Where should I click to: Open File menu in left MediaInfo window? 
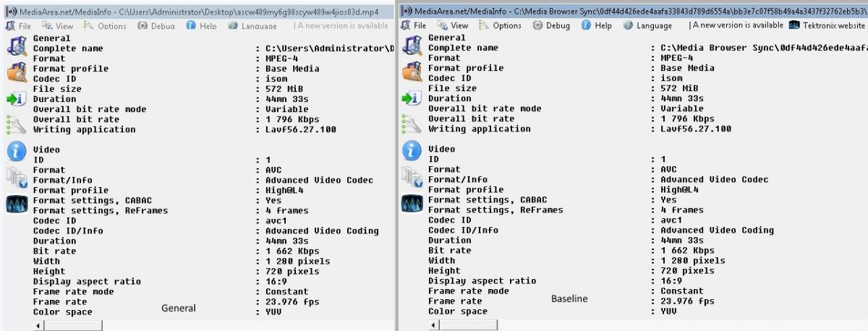coord(19,26)
